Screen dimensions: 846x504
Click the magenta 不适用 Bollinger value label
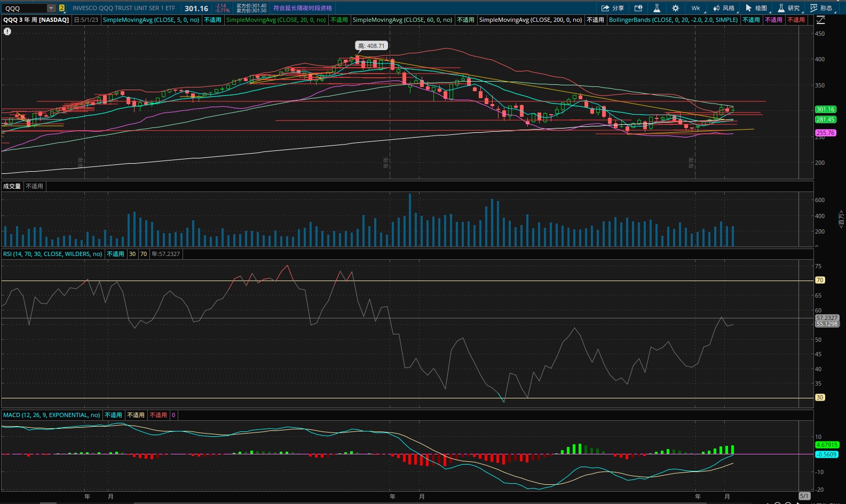tap(773, 20)
